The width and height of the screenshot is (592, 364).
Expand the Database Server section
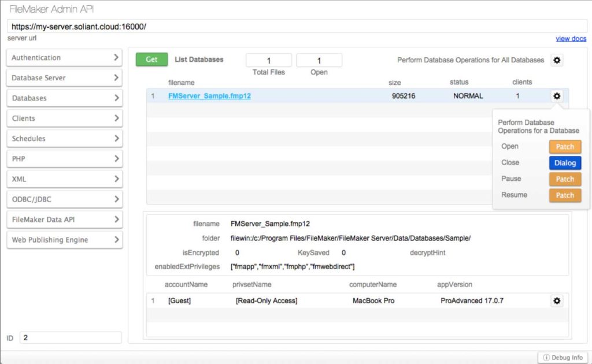(x=64, y=77)
